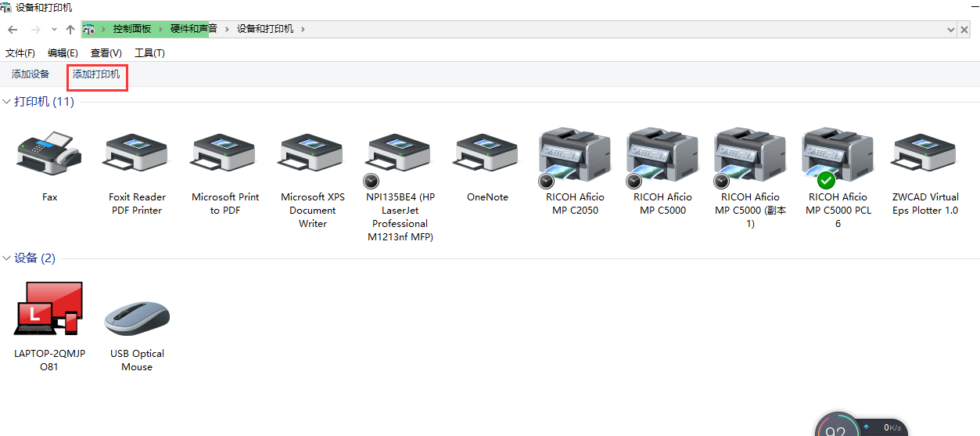Select the OneNote printer icon

487,153
